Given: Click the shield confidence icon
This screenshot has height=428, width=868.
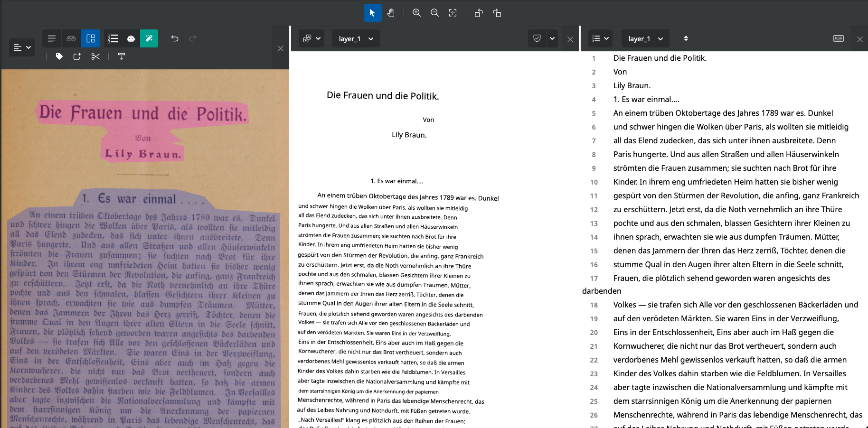Looking at the screenshot, I should 537,38.
